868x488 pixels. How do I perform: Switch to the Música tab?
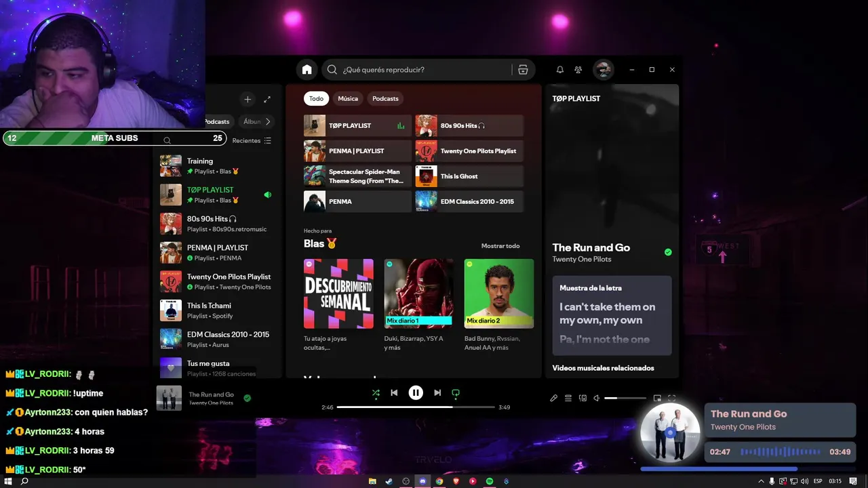tap(348, 98)
